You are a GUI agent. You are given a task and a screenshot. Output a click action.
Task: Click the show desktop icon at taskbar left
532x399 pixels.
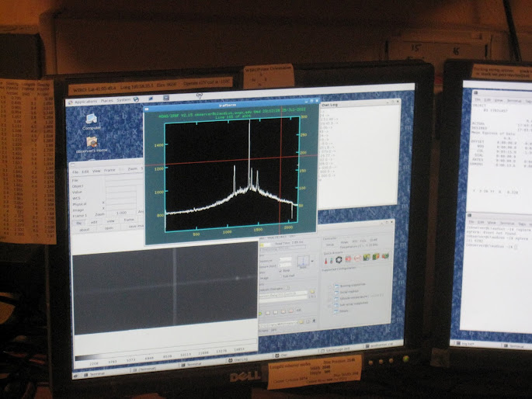[76, 376]
